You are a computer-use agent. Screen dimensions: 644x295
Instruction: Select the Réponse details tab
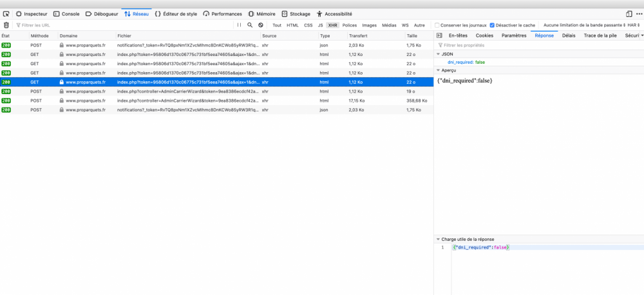[x=544, y=35]
